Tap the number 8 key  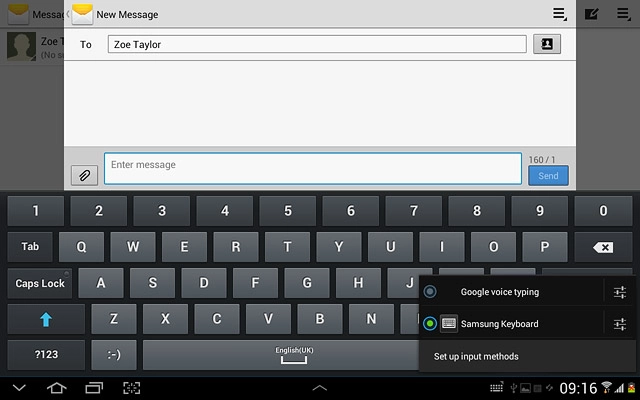(x=477, y=211)
